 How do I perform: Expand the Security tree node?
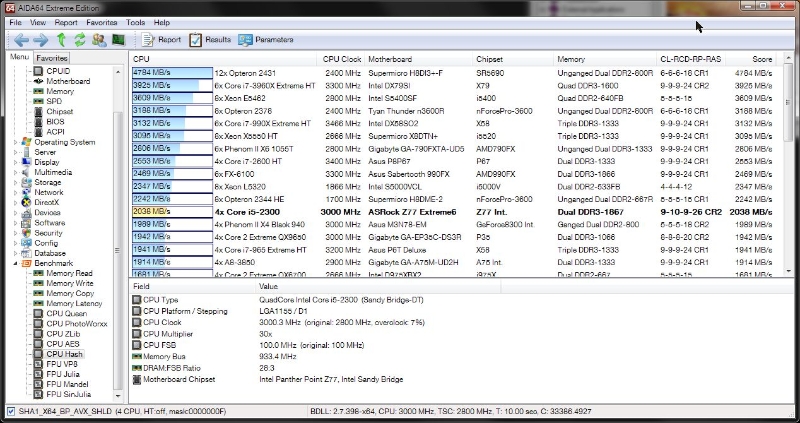click(x=15, y=233)
